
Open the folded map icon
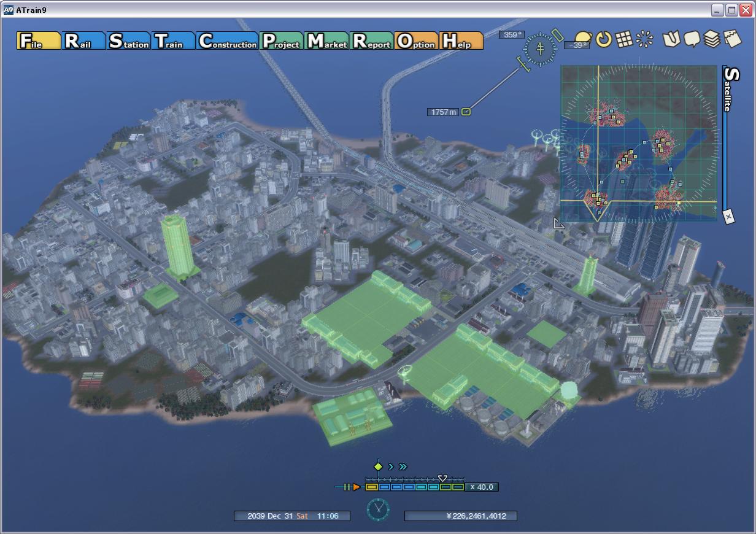tap(672, 39)
